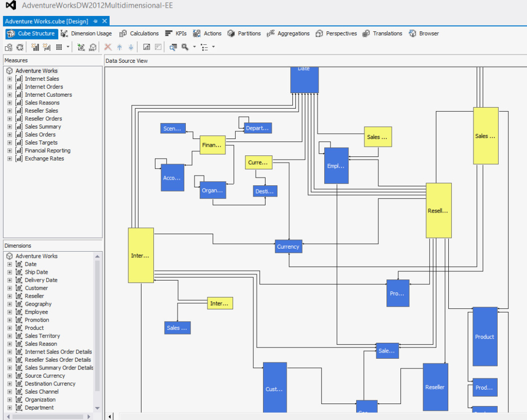The image size is (527, 420).
Task: Open the measures view dropdown arrow
Action: [68, 47]
